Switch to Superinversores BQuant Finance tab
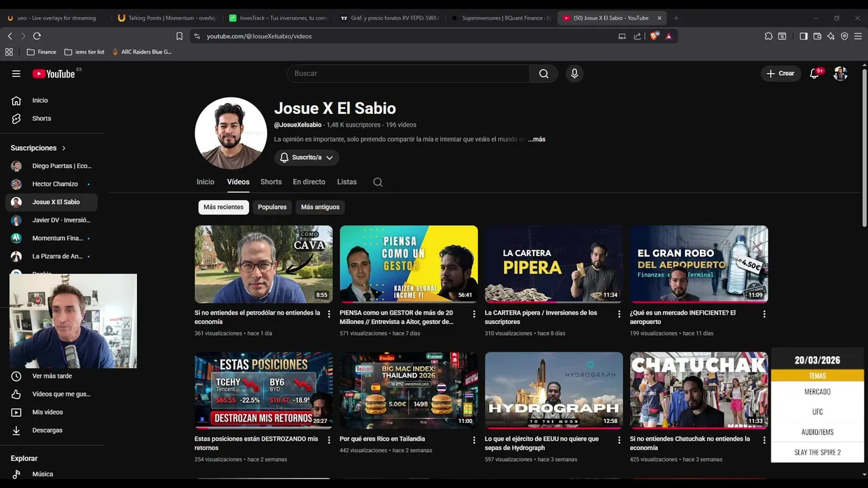Image resolution: width=868 pixels, height=488 pixels. (x=500, y=18)
